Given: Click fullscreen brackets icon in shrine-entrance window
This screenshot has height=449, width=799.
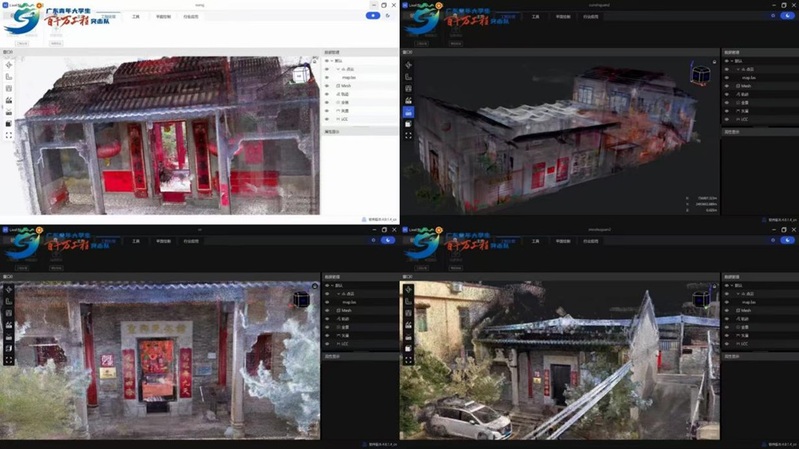Looking at the screenshot, I should point(9,360).
